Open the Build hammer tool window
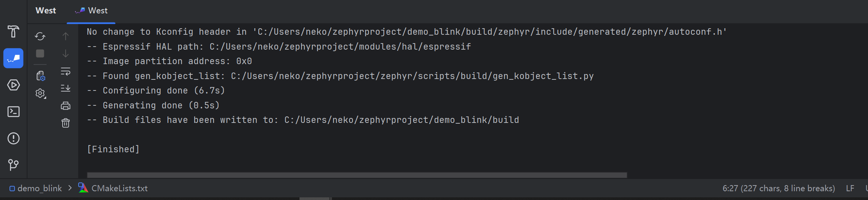Screen dimensions: 868x200 [x=13, y=31]
